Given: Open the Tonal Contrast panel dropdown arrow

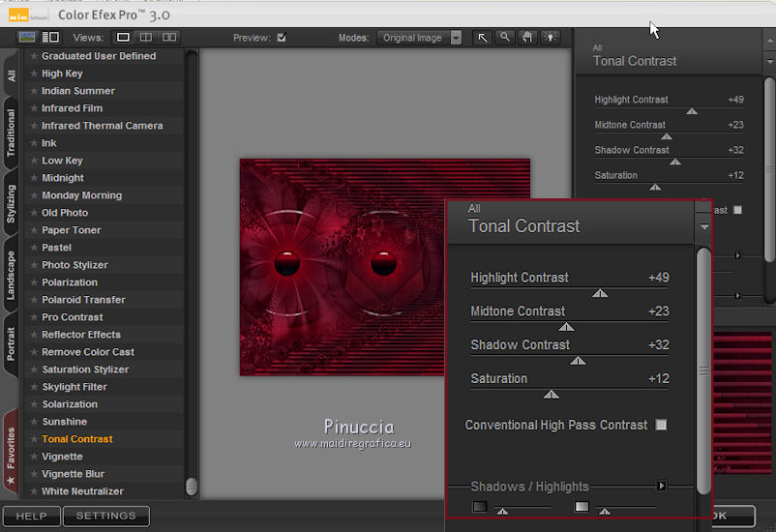Looking at the screenshot, I should (x=703, y=227).
